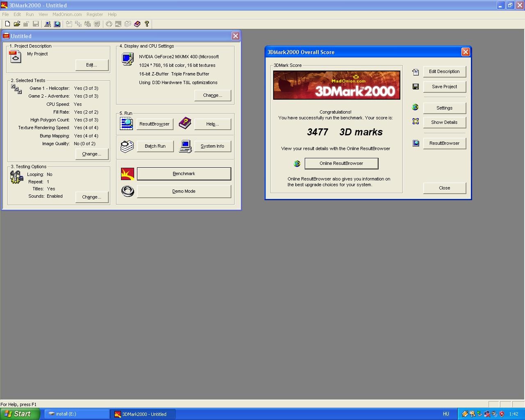Click the Windows Start button
The image size is (525, 420).
20,414
